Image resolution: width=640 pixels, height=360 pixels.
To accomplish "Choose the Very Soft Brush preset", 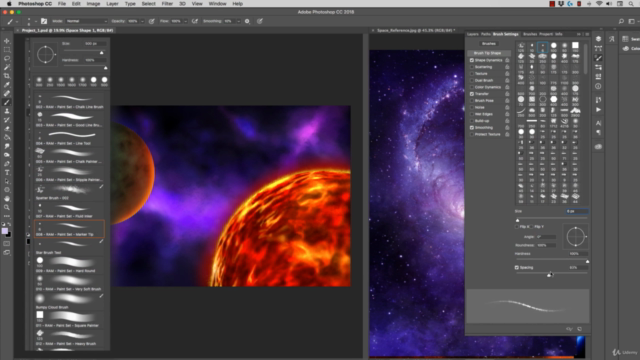I will point(69,283).
